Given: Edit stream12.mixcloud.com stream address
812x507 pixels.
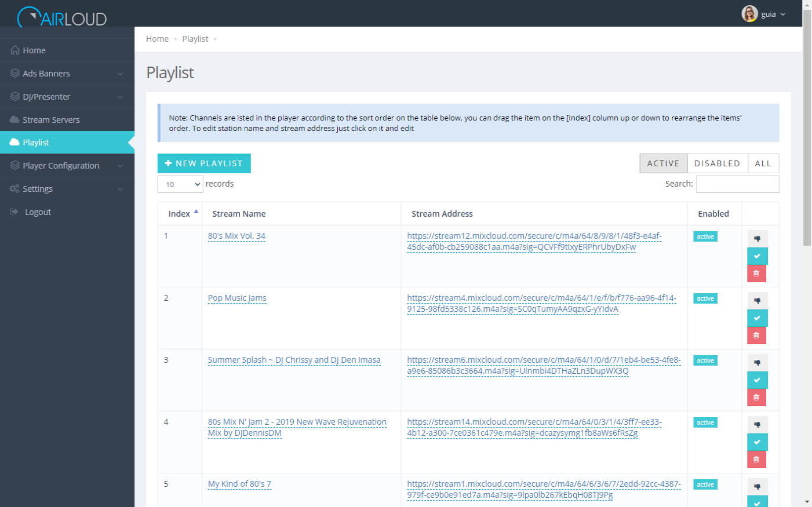Looking at the screenshot, I should click(x=534, y=241).
